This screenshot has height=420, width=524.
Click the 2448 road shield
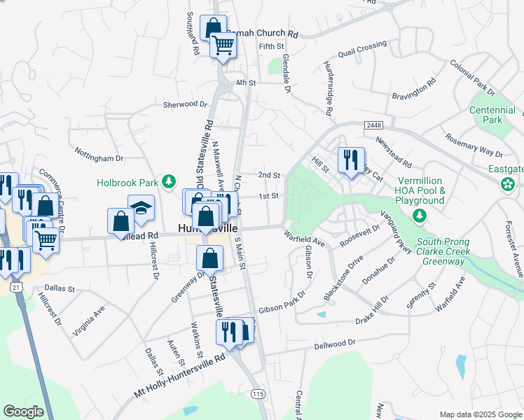pos(373,125)
